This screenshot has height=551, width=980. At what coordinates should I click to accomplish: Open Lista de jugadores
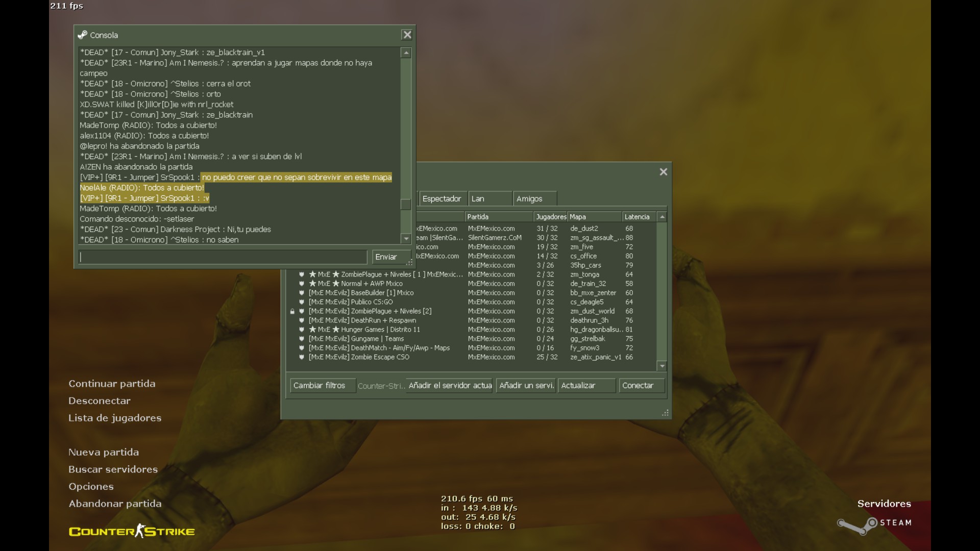[x=115, y=418]
